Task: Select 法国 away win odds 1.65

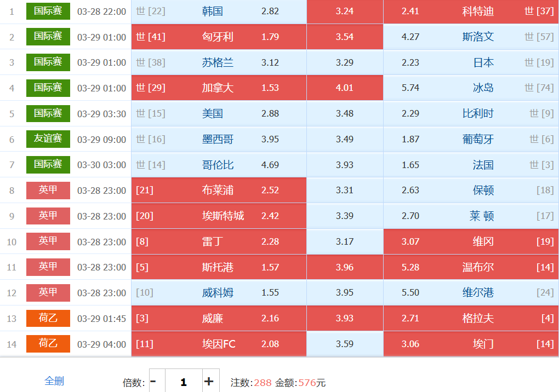Action: pyautogui.click(x=471, y=165)
